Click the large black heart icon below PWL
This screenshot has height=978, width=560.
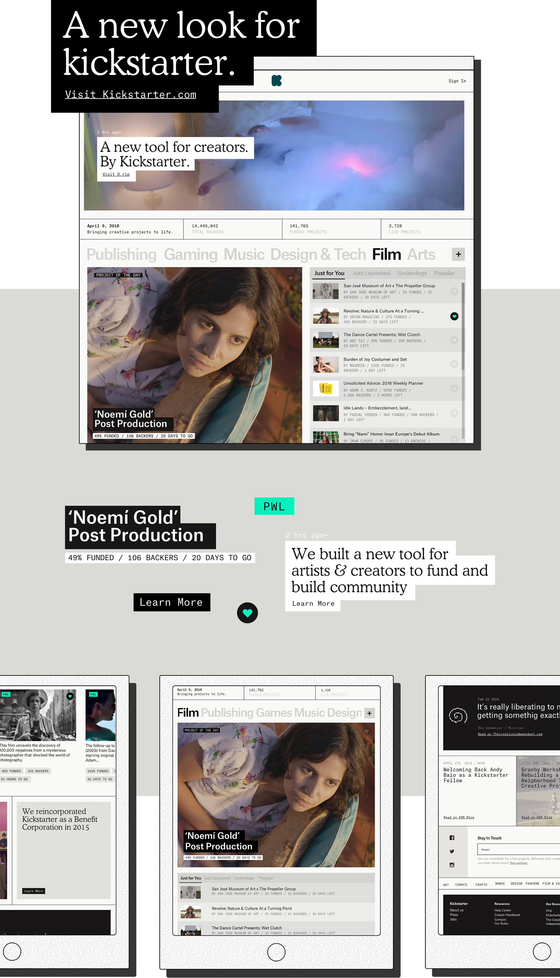click(x=247, y=613)
